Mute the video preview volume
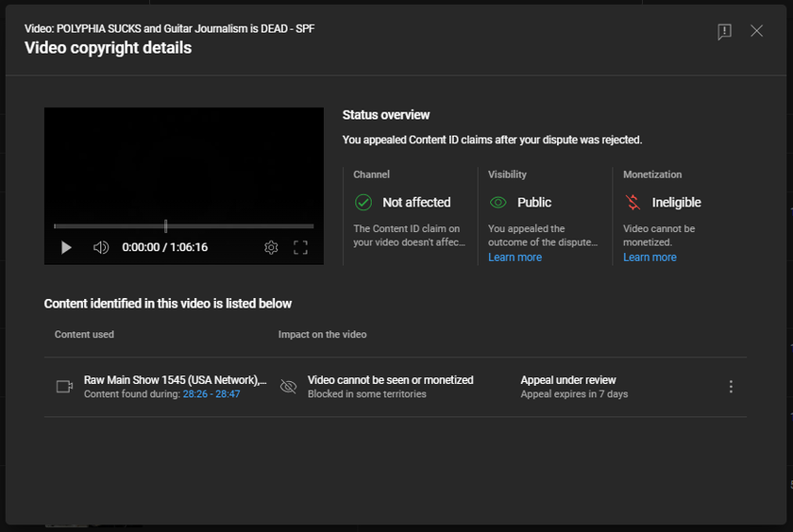The width and height of the screenshot is (793, 532). click(101, 247)
